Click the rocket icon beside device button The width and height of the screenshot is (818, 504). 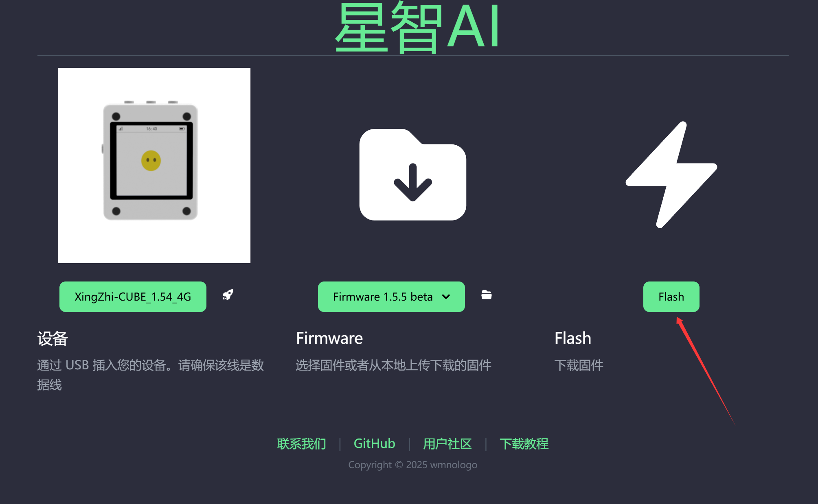(x=228, y=295)
